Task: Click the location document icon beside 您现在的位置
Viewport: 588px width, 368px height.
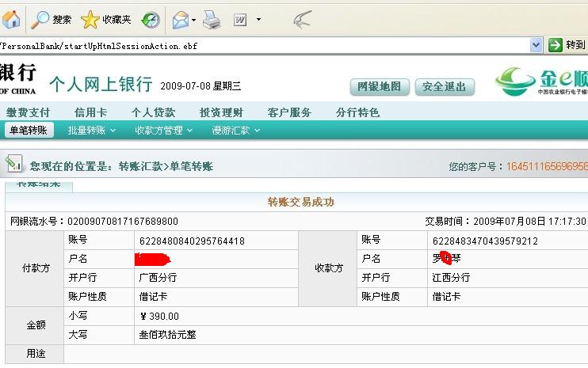Action: click(x=14, y=163)
